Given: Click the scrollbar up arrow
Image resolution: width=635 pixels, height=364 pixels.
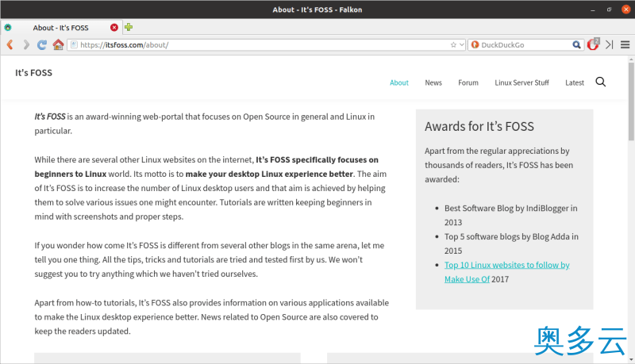Looking at the screenshot, I should pyautogui.click(x=631, y=59).
